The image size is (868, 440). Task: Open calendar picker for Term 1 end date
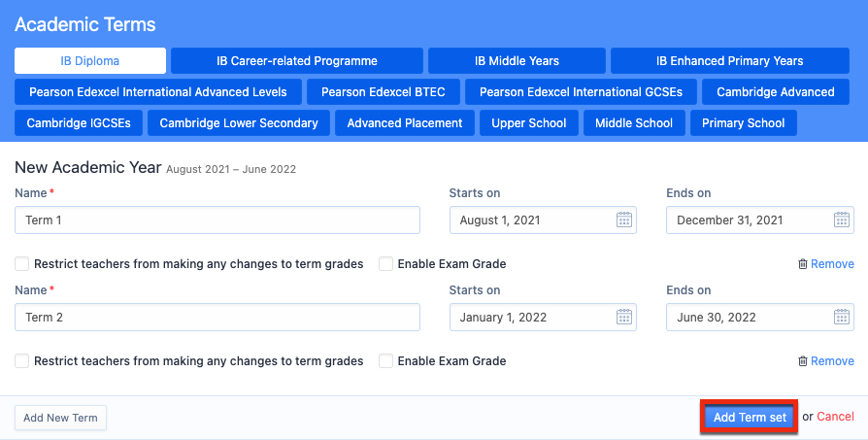(841, 220)
